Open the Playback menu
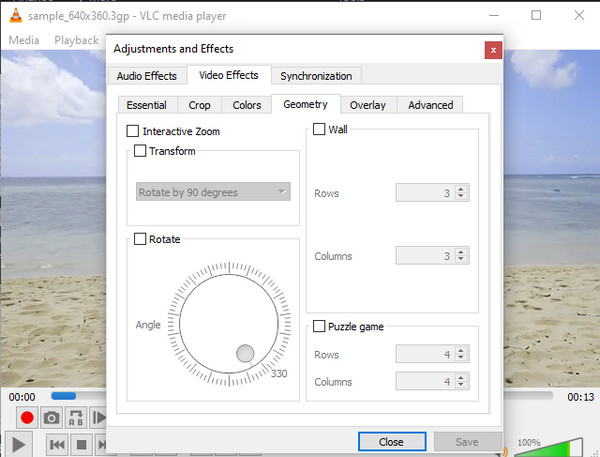The image size is (600, 457). click(77, 40)
